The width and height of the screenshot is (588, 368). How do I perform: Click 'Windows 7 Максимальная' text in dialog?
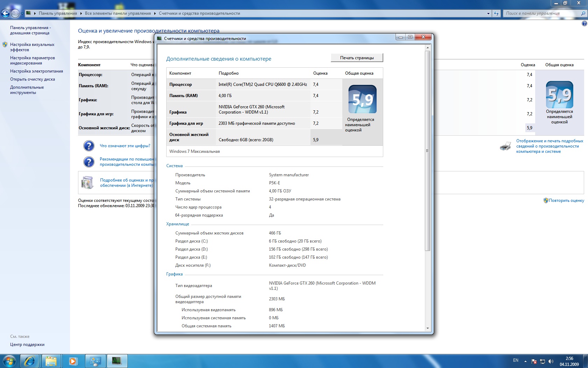click(195, 151)
